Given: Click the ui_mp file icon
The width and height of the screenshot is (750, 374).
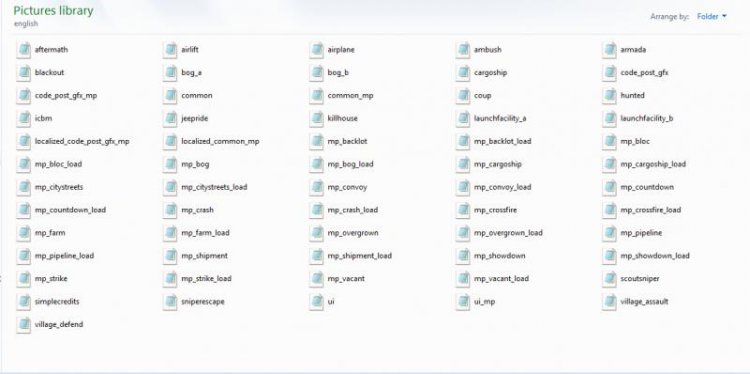Looking at the screenshot, I should pyautogui.click(x=463, y=301).
